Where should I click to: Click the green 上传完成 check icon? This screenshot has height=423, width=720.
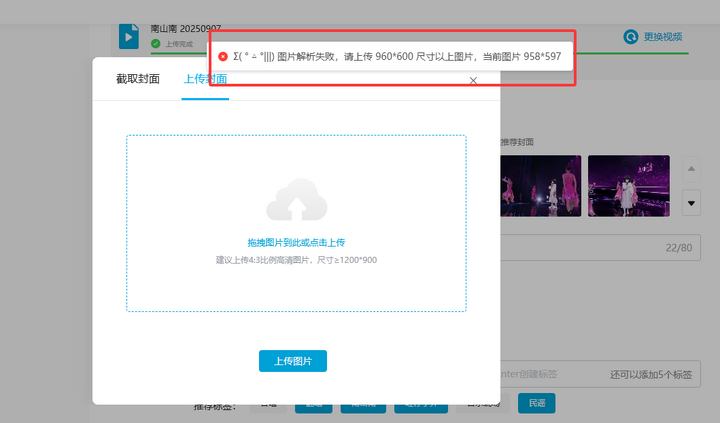tap(156, 44)
